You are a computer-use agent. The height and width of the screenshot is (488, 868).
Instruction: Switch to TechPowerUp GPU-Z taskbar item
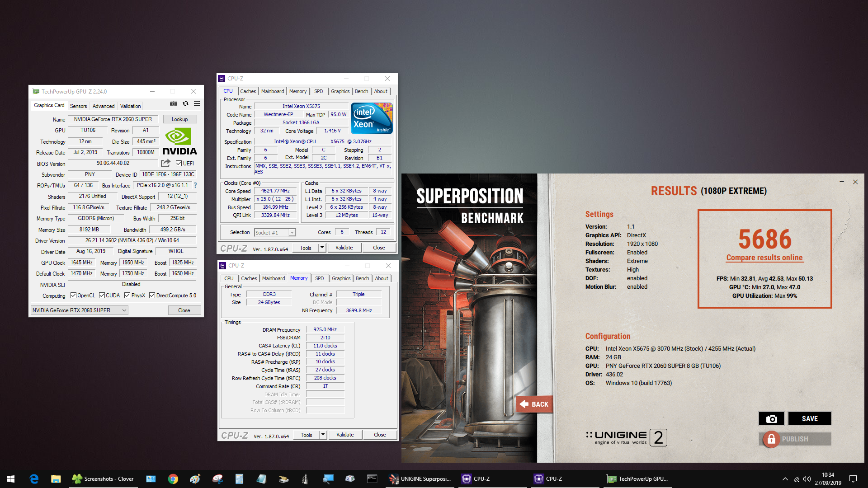click(637, 479)
